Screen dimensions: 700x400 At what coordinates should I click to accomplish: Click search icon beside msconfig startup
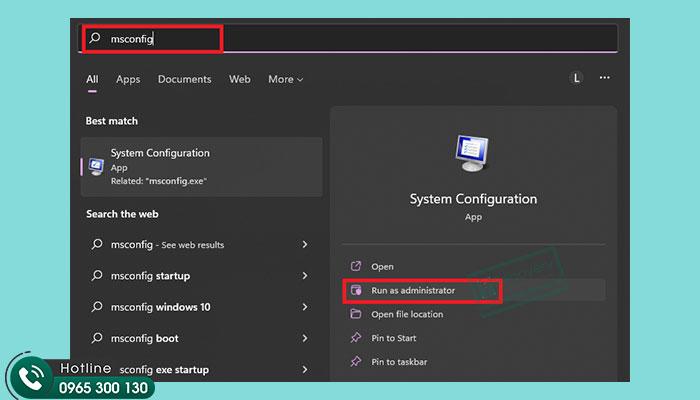[97, 275]
